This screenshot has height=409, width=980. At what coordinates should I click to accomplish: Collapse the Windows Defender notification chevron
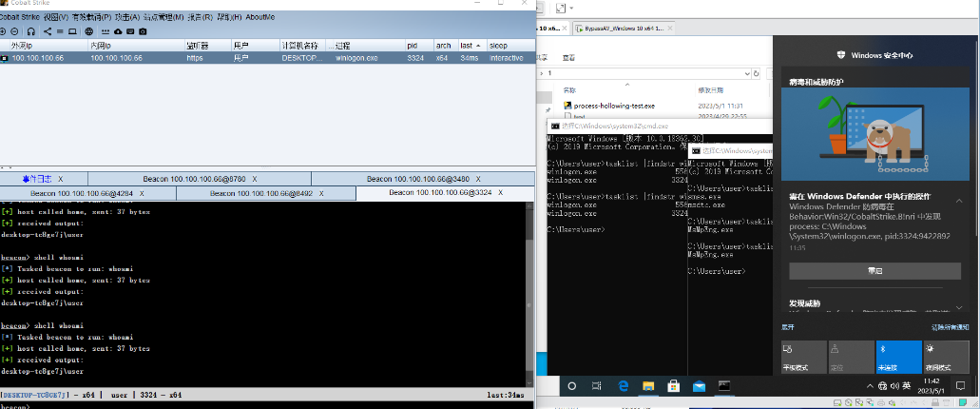(x=959, y=201)
